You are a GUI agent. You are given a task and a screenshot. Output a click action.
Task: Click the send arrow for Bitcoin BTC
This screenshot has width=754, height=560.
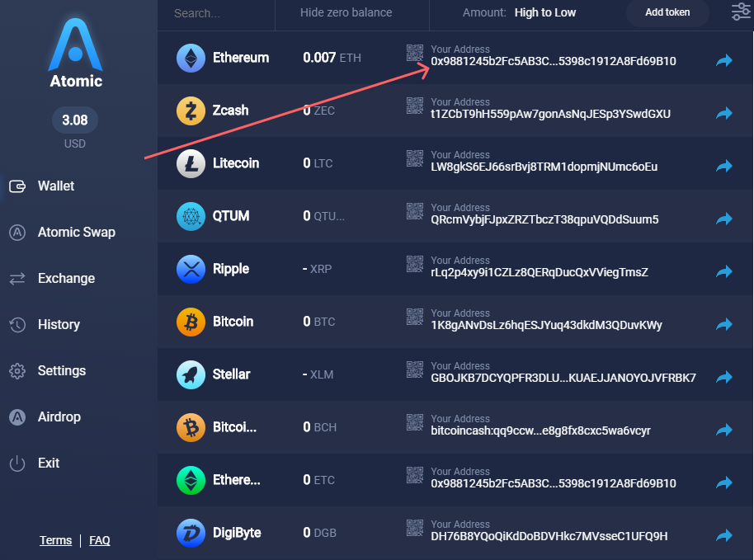pyautogui.click(x=724, y=325)
